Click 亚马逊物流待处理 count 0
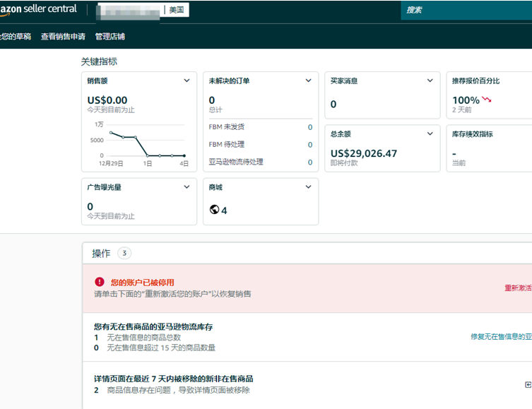This screenshot has width=532, height=409. 310,162
